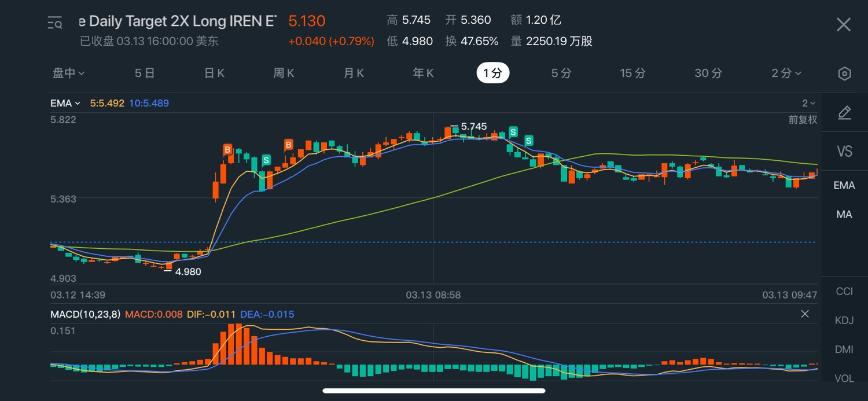Close the fullscreen chart view
Viewport: 868px width, 401px height.
pyautogui.click(x=843, y=24)
